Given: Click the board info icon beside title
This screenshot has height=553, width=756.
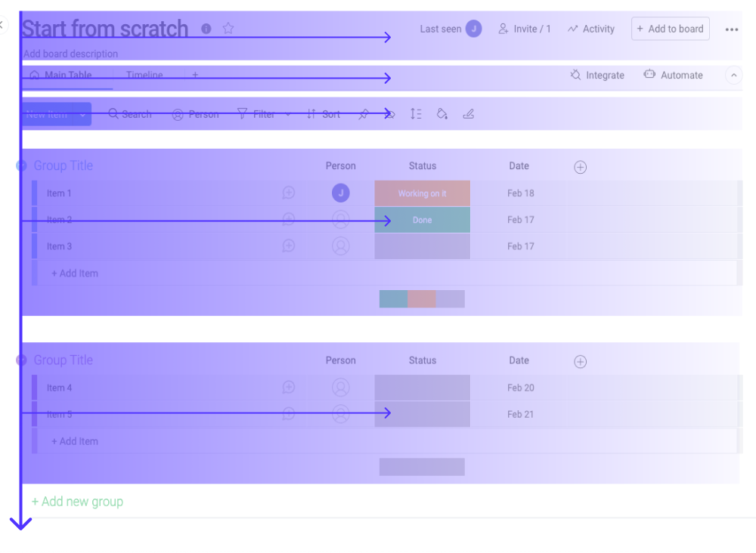Looking at the screenshot, I should pyautogui.click(x=206, y=29).
